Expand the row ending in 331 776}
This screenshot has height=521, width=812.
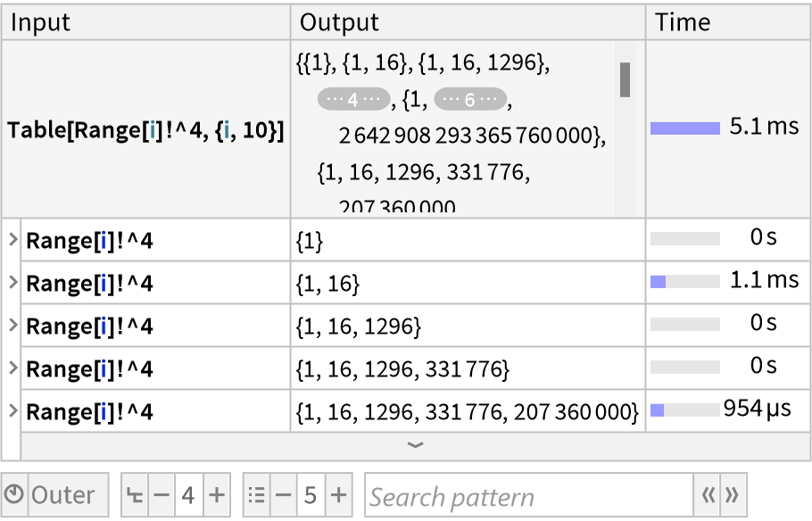coord(13,368)
